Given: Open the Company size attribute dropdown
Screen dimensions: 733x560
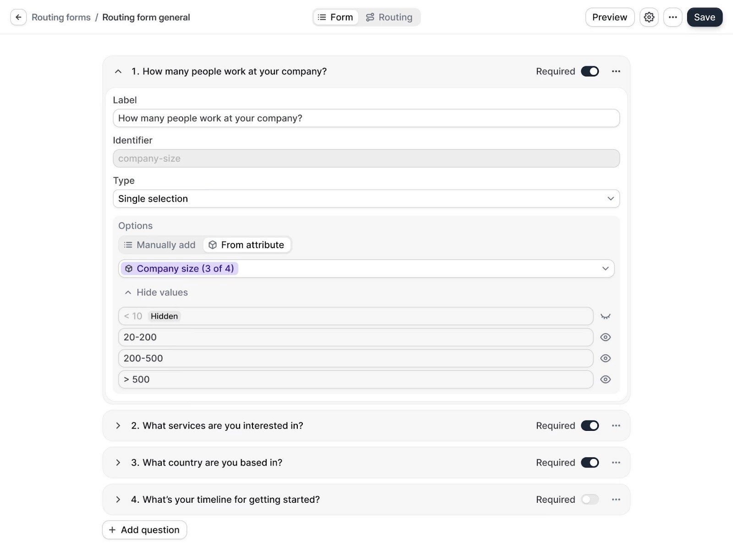Looking at the screenshot, I should click(606, 268).
